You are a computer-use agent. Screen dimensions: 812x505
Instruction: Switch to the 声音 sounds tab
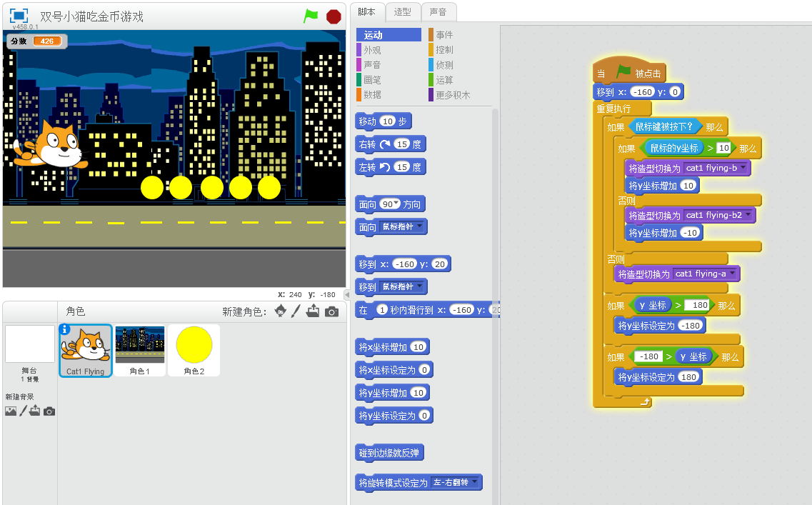coord(438,12)
